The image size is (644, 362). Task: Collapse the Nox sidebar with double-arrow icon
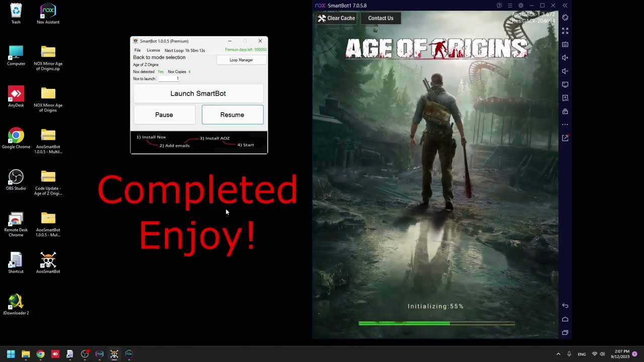(565, 6)
